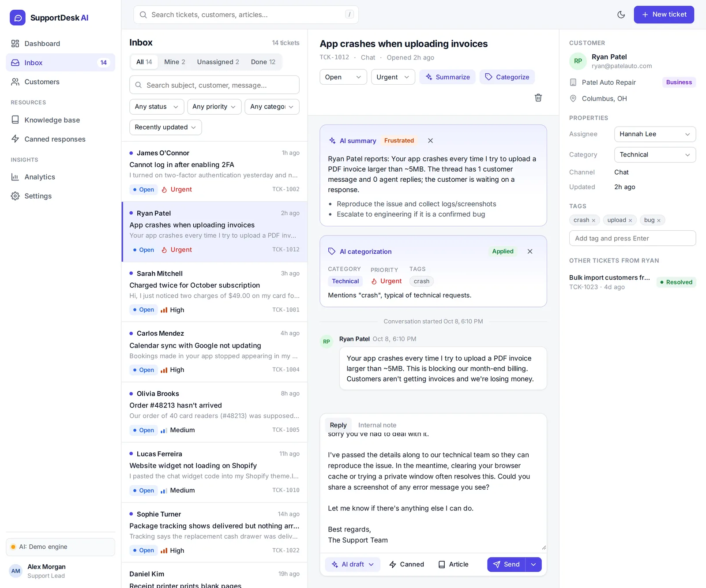Open Settings page

pyautogui.click(x=60, y=196)
